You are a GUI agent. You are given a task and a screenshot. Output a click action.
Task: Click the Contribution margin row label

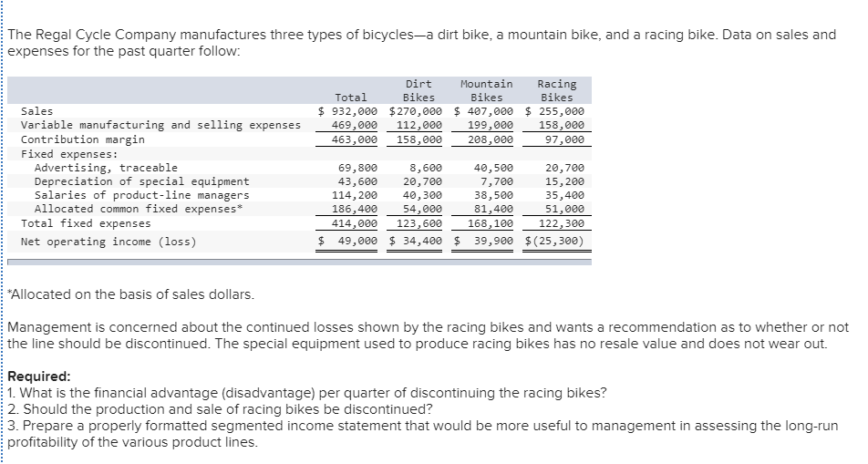click(x=82, y=139)
